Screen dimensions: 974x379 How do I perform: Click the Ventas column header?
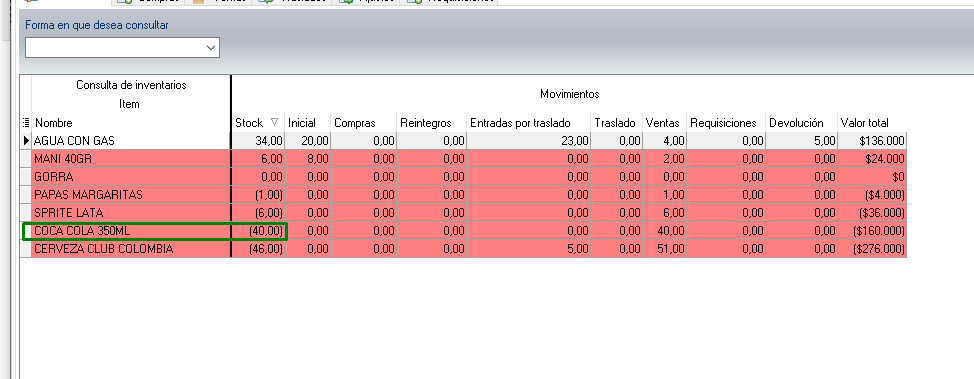tap(664, 123)
